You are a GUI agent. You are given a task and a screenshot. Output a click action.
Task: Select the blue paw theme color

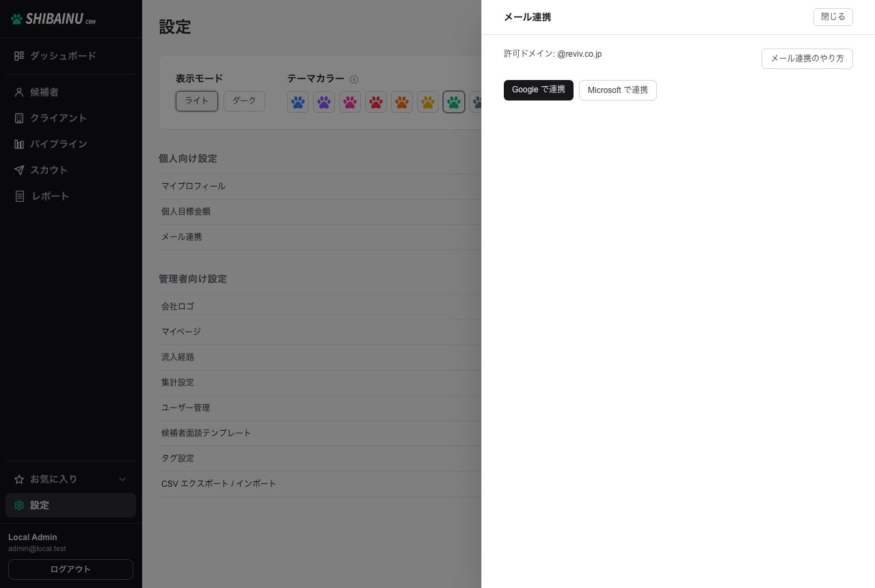298,102
